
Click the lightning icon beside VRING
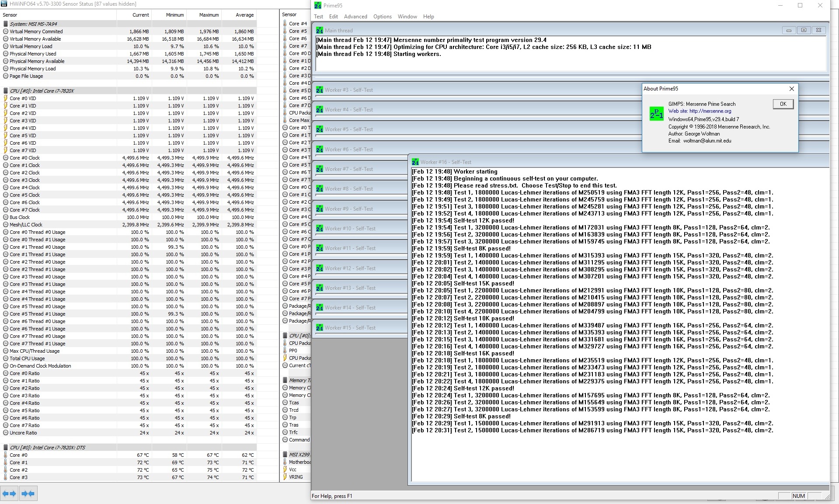tap(285, 477)
